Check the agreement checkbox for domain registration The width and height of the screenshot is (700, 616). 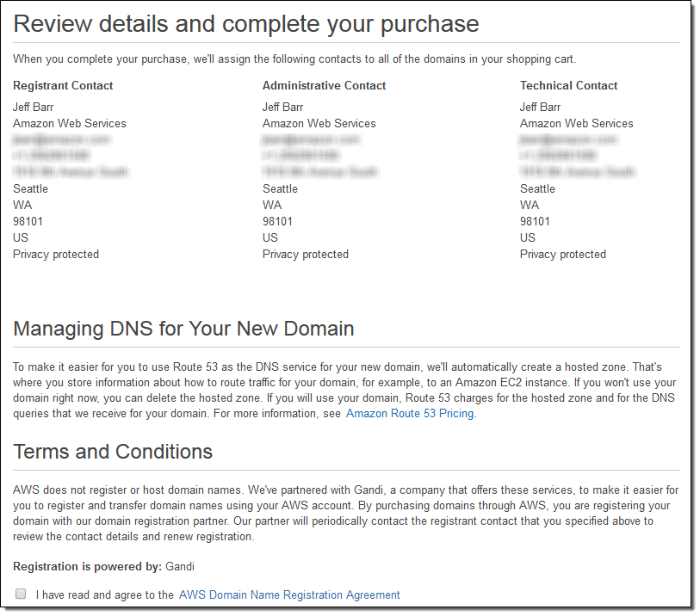[20, 594]
